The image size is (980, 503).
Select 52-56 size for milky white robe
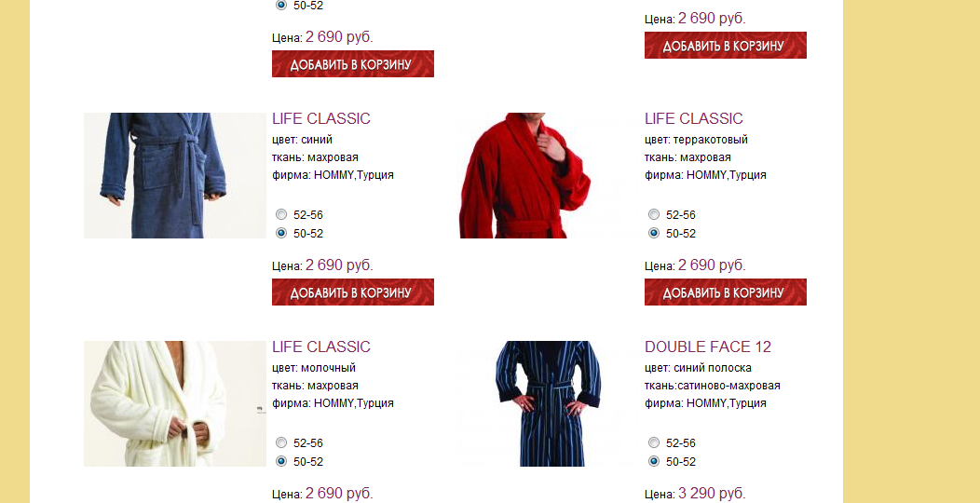pyautogui.click(x=281, y=442)
